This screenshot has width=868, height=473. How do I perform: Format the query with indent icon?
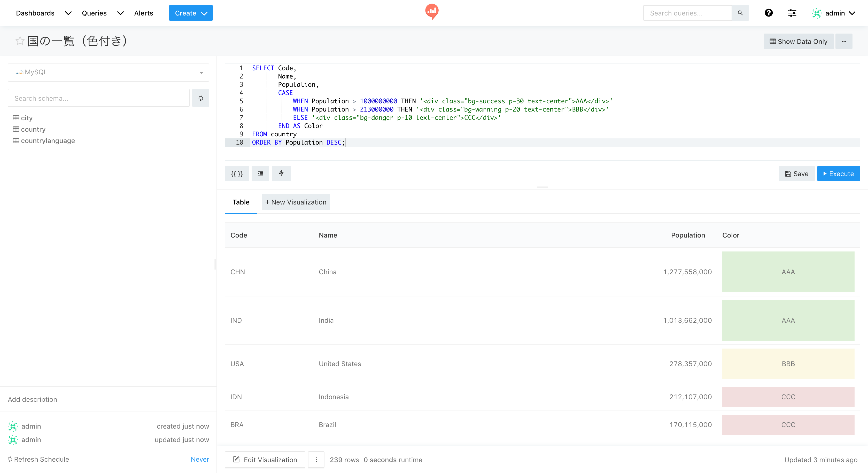tap(260, 174)
